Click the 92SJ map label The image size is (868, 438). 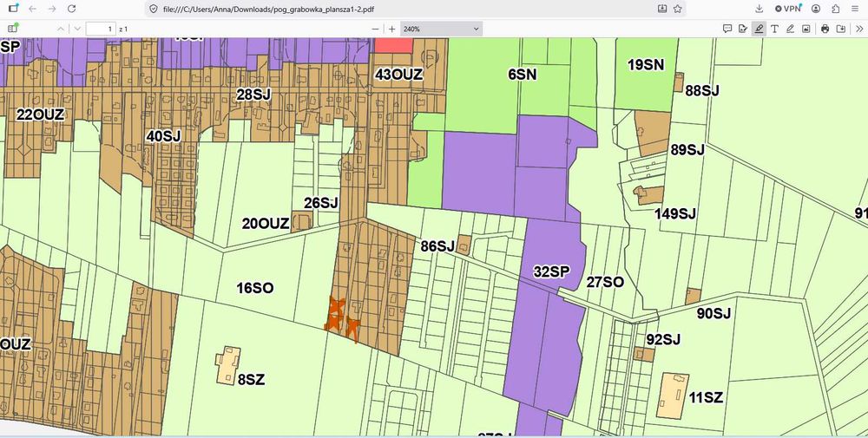[x=664, y=339]
